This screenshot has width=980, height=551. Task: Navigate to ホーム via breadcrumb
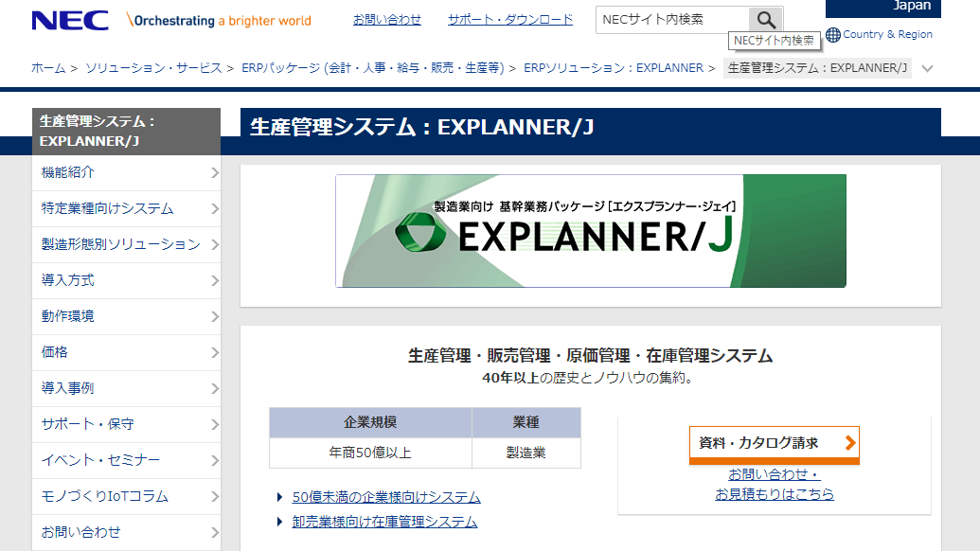pos(45,68)
